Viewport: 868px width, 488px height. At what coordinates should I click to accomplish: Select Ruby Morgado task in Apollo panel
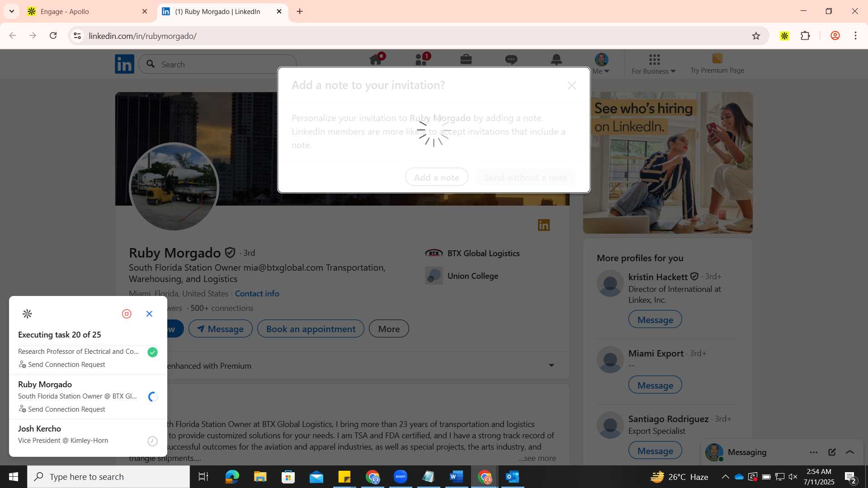click(88, 396)
